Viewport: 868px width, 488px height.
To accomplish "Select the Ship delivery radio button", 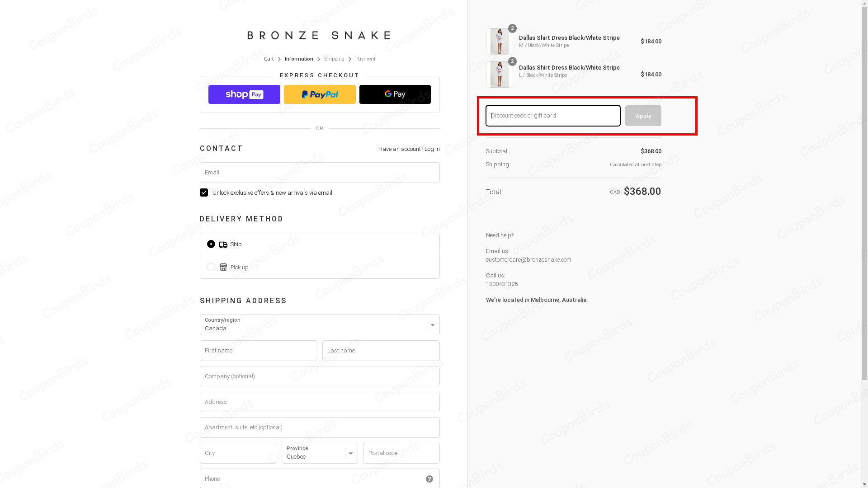I will coord(211,244).
